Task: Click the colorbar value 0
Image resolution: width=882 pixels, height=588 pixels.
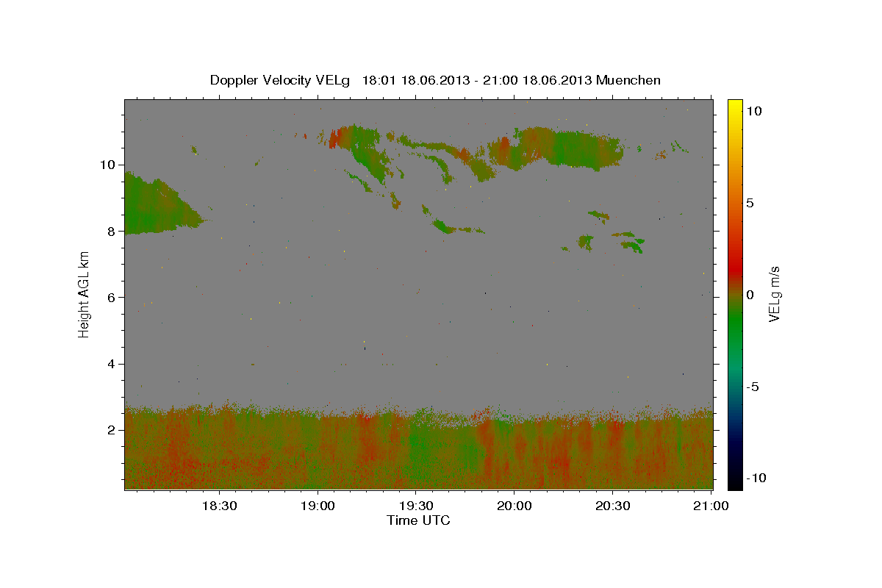Action: coord(750,295)
